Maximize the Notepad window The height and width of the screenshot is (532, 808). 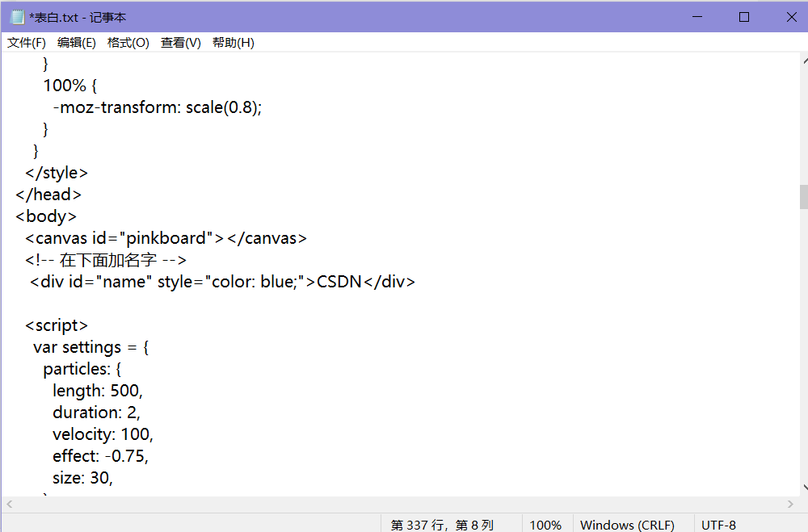(744, 17)
